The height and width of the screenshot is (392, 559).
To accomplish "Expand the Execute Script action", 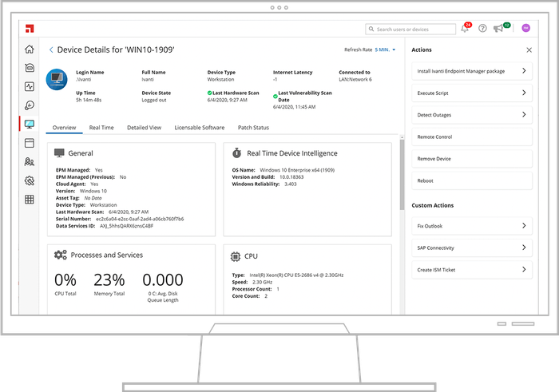I will point(471,93).
